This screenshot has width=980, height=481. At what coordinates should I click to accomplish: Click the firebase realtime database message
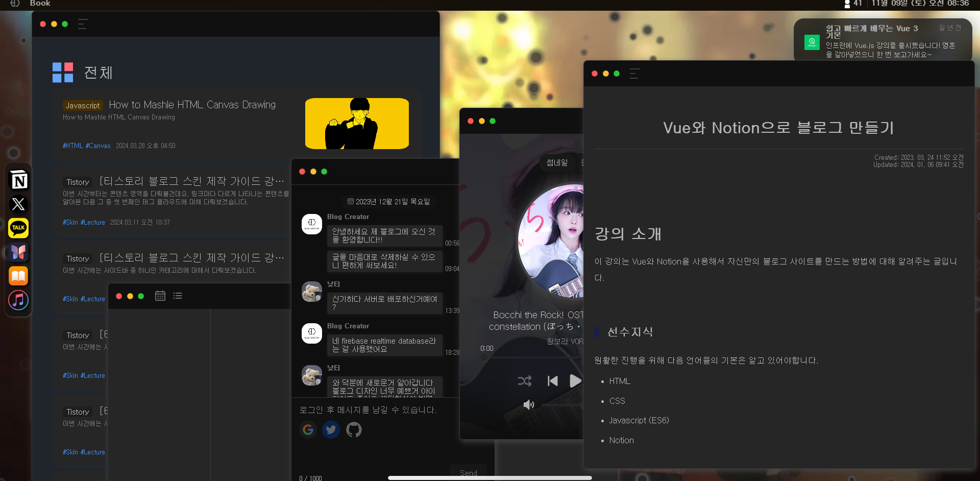(x=384, y=345)
